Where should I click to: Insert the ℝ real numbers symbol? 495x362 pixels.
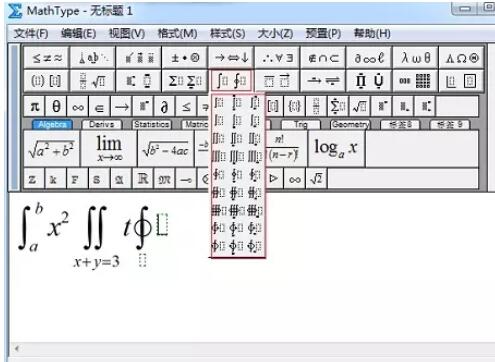pos(143,179)
